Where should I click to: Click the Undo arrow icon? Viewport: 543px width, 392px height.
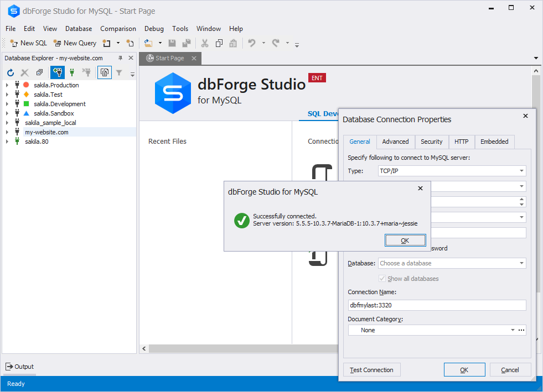pyautogui.click(x=252, y=43)
